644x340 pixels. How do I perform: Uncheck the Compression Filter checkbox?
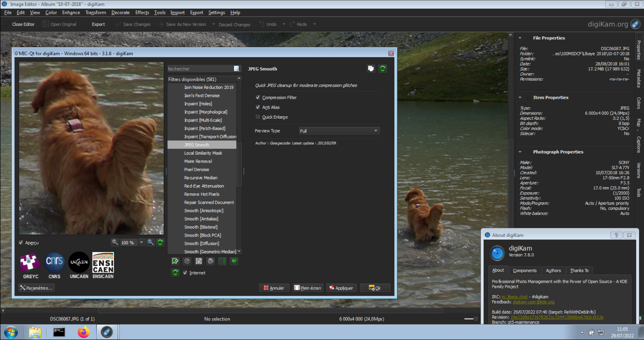click(258, 97)
